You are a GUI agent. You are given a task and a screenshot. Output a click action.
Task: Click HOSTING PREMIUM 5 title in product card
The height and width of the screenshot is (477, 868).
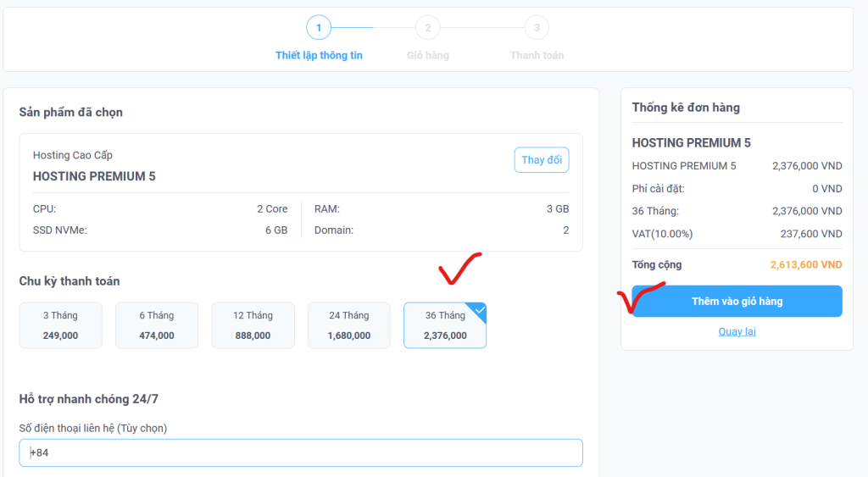(94, 176)
